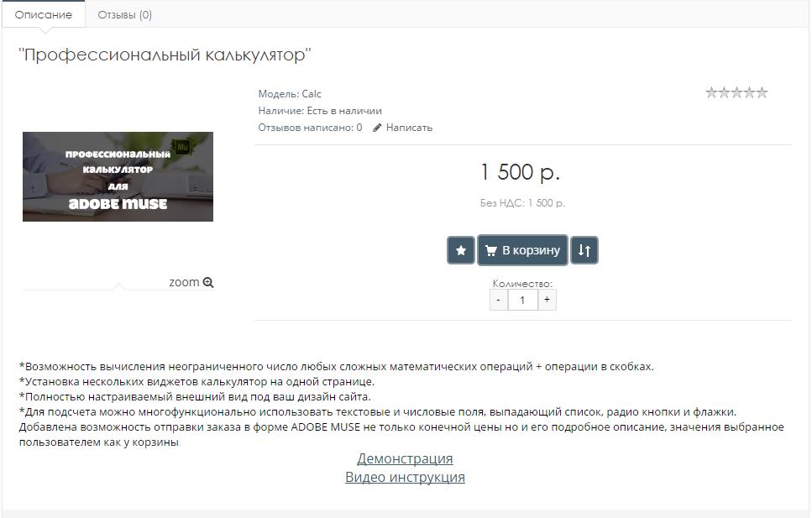Click the zoom text under product image
The image size is (812, 518).
pyautogui.click(x=184, y=282)
